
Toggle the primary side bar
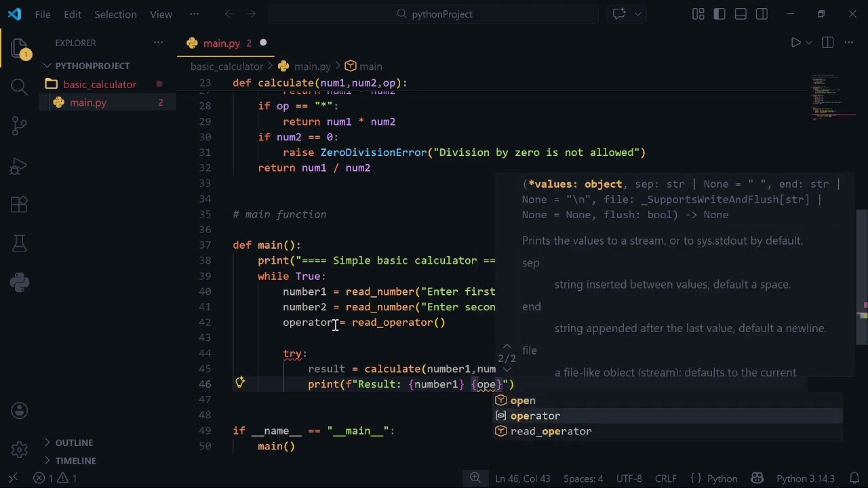(x=719, y=14)
